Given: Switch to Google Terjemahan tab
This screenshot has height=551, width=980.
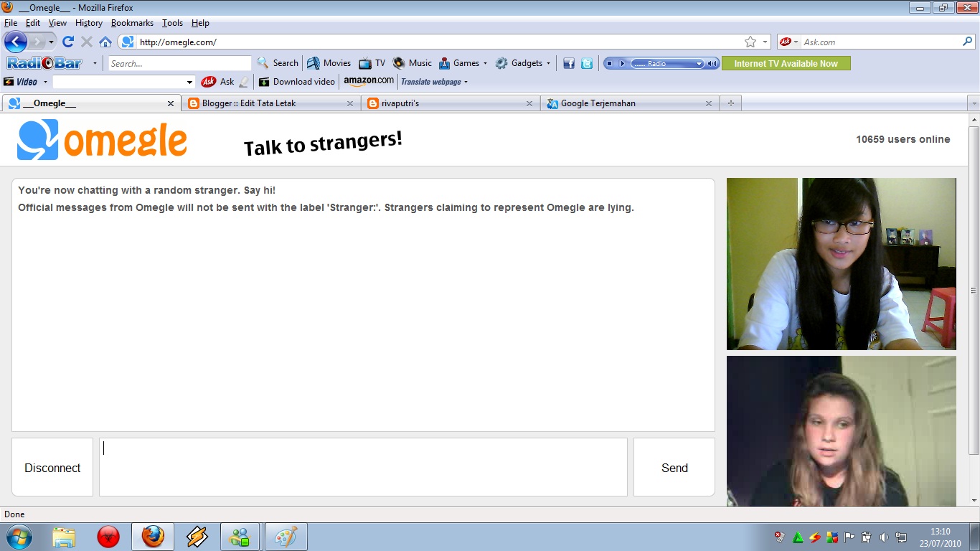Looking at the screenshot, I should tap(630, 103).
